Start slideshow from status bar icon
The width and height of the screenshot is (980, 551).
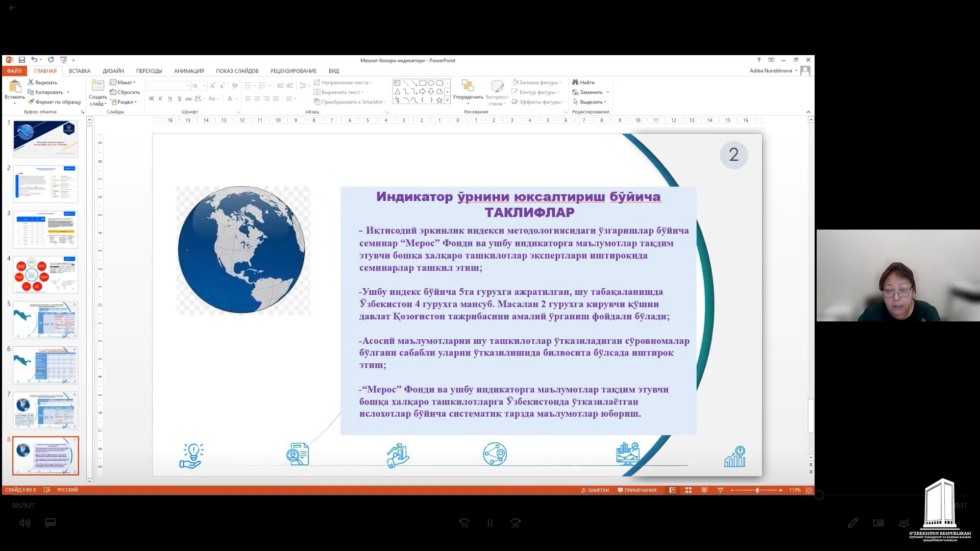pyautogui.click(x=720, y=490)
